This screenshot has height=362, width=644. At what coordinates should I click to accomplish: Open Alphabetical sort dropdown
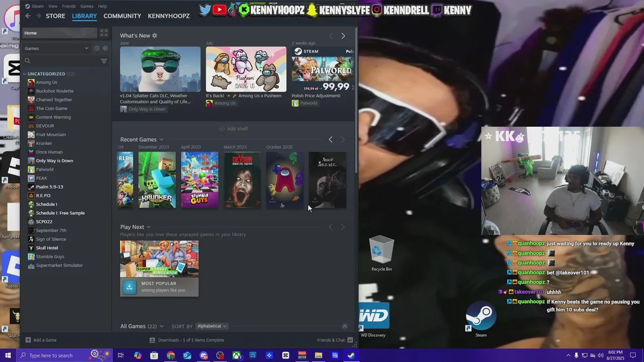coord(212,326)
